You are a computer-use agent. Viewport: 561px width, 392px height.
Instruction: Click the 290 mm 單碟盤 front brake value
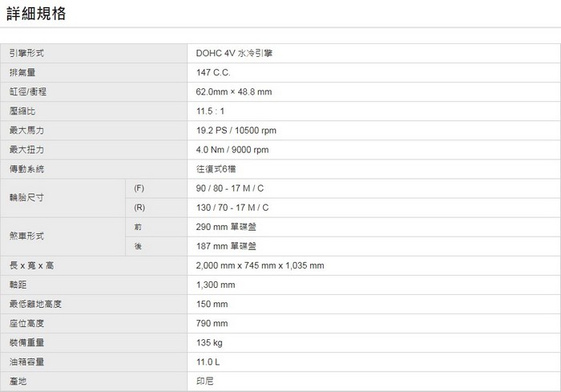tap(227, 227)
